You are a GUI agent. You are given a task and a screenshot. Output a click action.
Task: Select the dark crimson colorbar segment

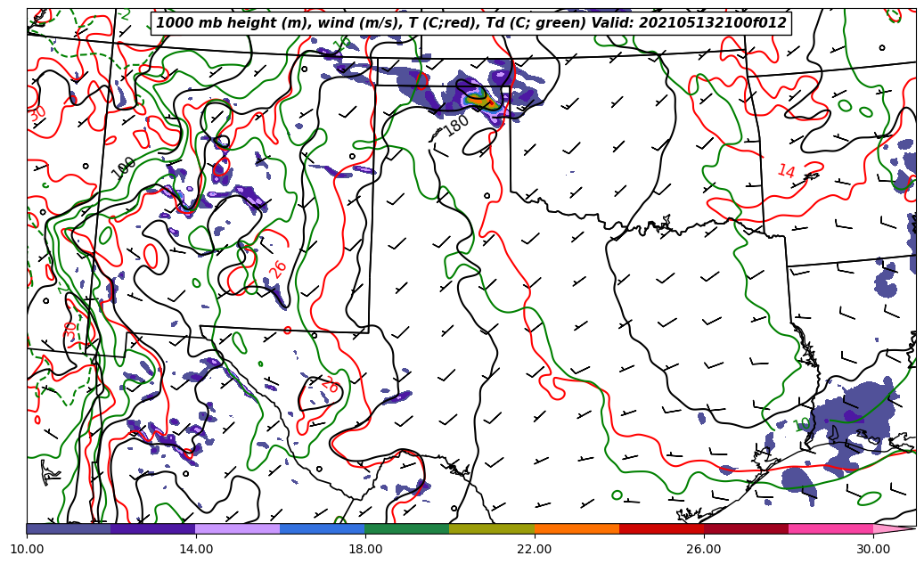(x=746, y=528)
